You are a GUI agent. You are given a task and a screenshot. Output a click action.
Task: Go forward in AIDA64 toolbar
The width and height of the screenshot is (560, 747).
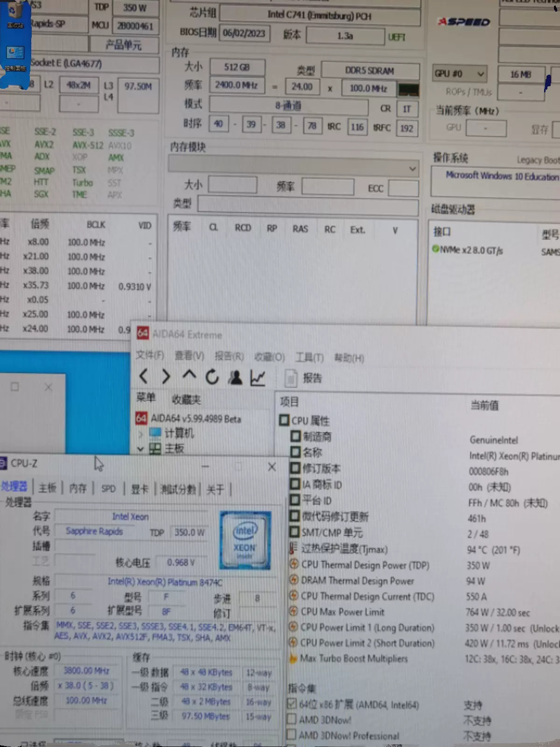coord(166,376)
